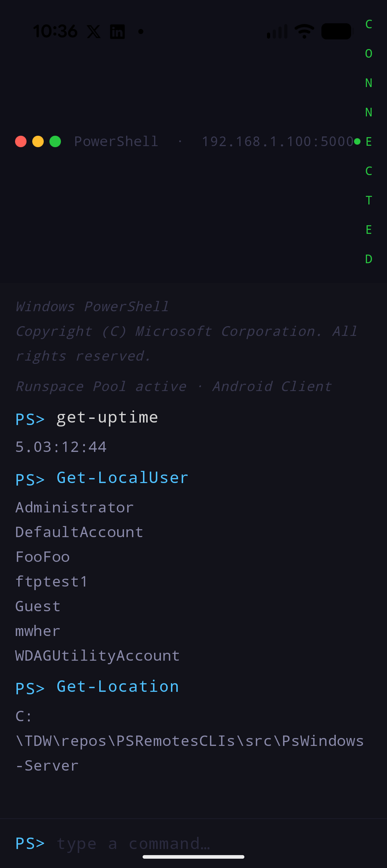Select the get-uptime command line

point(107,418)
